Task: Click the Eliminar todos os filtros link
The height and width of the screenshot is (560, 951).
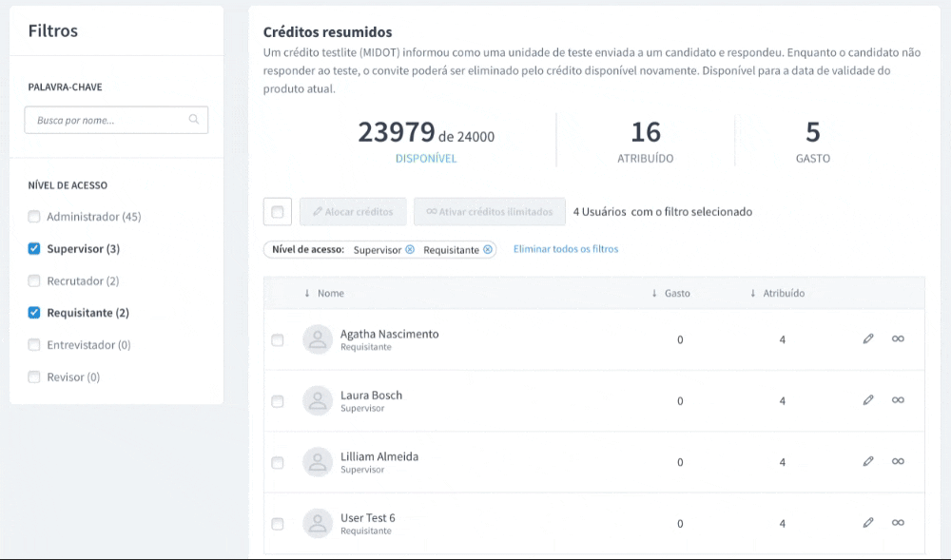Action: [563, 249]
